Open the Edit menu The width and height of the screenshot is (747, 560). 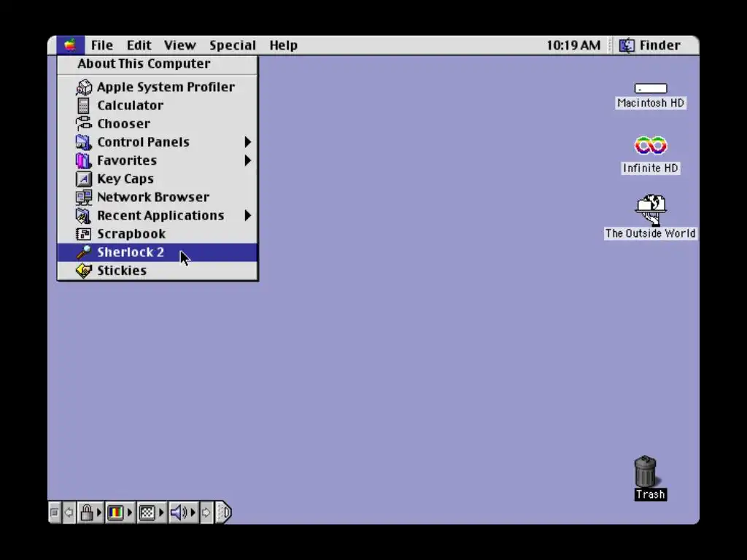[139, 45]
